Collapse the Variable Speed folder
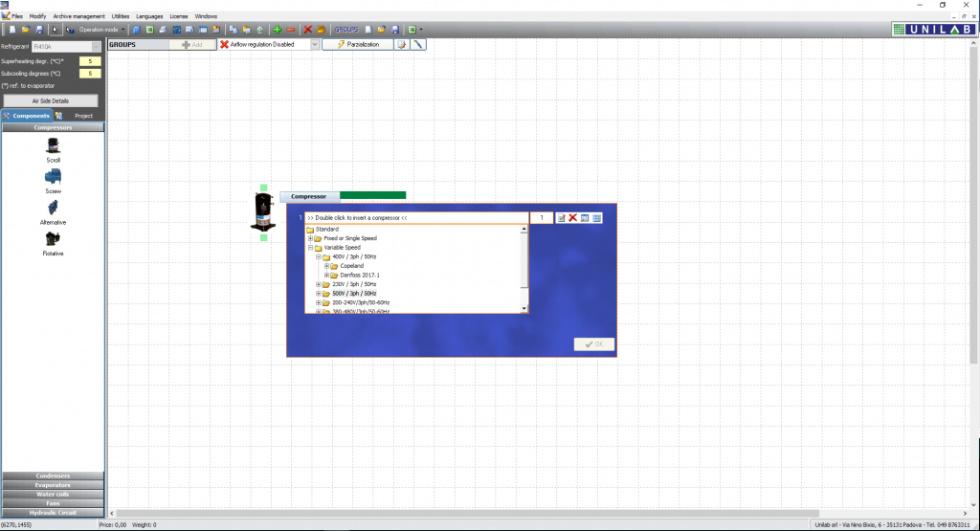The image size is (980, 531). [x=310, y=248]
